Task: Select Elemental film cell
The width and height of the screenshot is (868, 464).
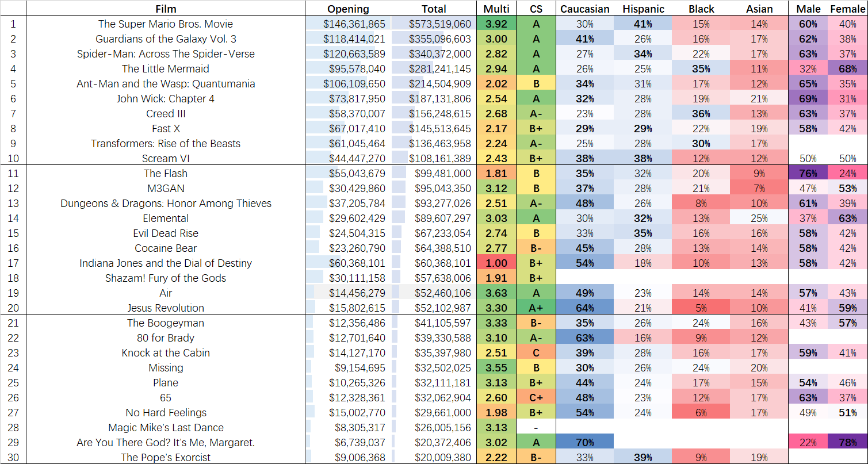Action: coord(166,218)
